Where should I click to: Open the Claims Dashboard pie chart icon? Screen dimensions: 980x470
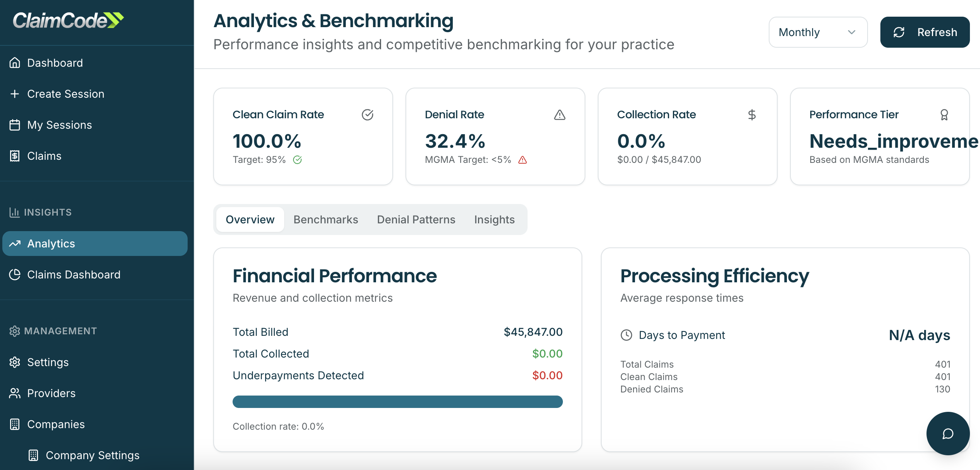tap(15, 275)
